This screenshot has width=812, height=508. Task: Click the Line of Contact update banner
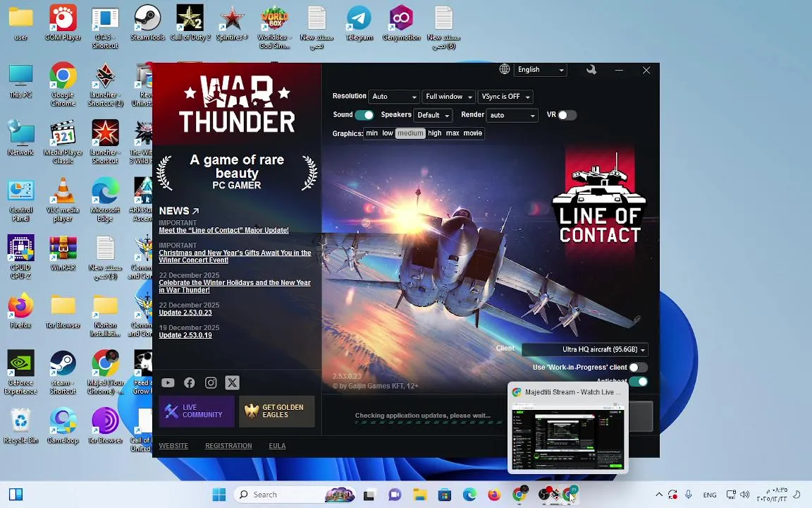coord(599,198)
